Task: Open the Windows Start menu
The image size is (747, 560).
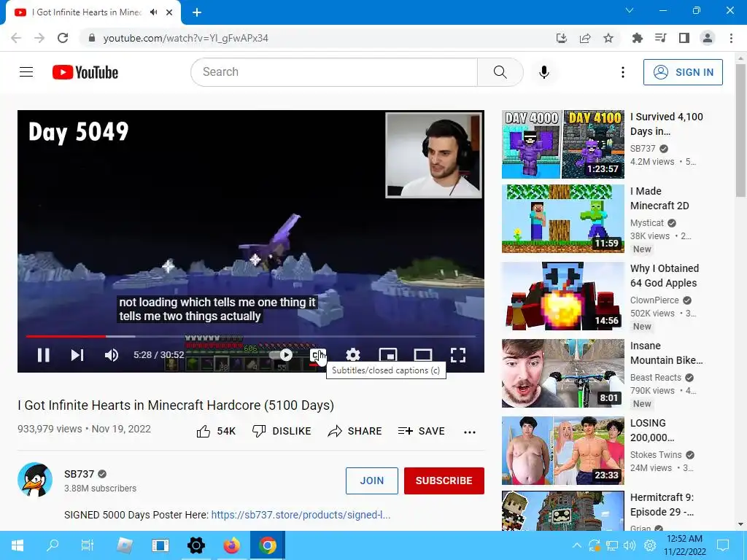Action: pyautogui.click(x=17, y=545)
